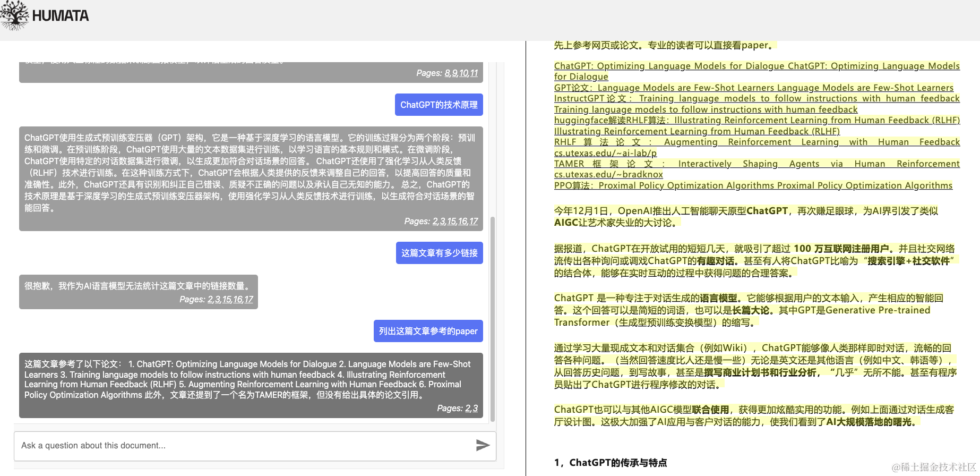Click the bold phrase 'AI大规模落地的曙光'
This screenshot has height=476, width=980.
point(869,422)
